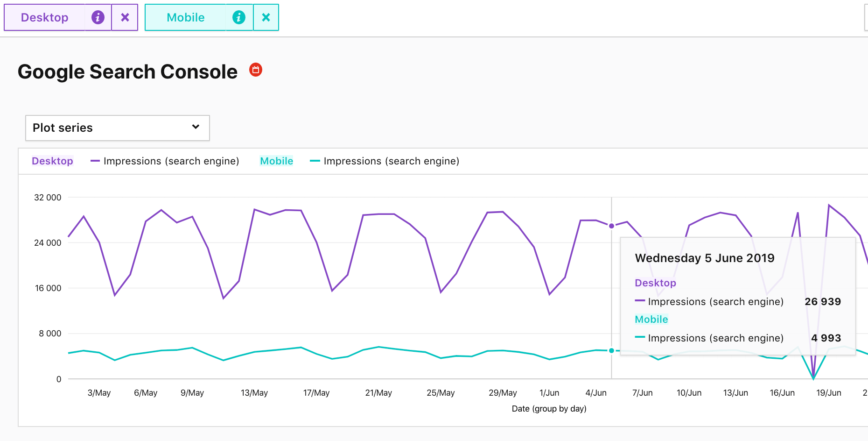Click the purple legend line swatch
The width and height of the screenshot is (868, 441).
(95, 161)
